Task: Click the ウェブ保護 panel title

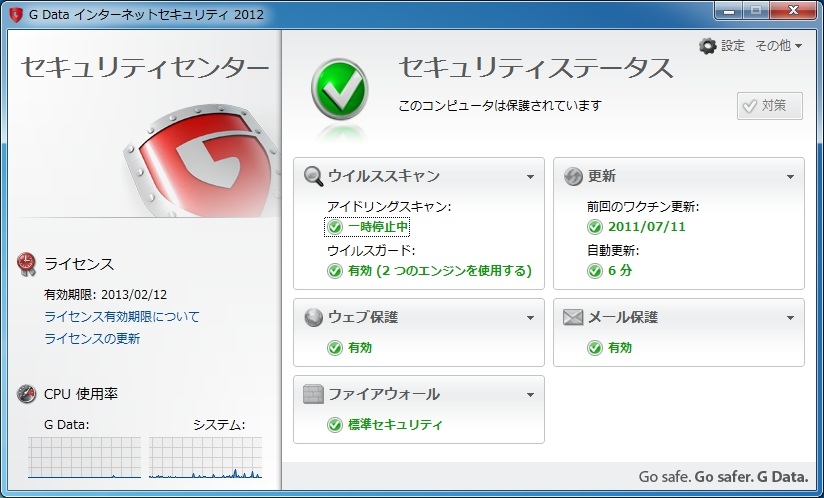Action: [363, 317]
